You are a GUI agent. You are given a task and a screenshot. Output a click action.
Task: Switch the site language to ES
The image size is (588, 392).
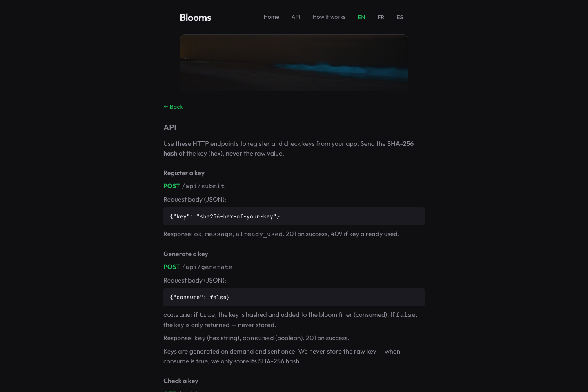point(399,17)
